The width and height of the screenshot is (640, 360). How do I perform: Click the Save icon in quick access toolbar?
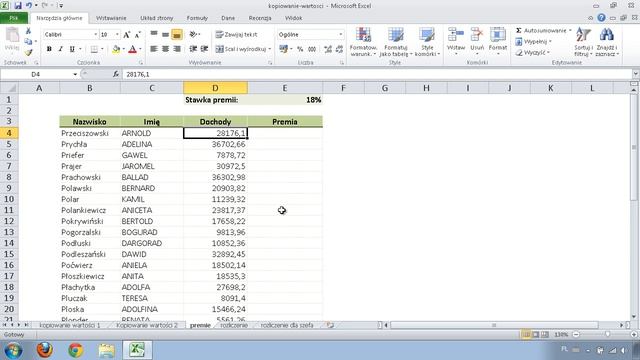18,6
